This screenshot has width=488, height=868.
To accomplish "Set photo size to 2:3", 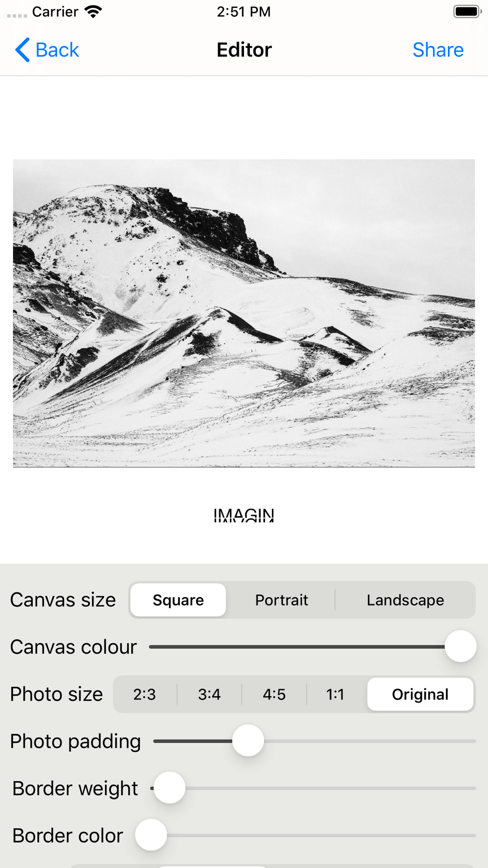I will [144, 694].
